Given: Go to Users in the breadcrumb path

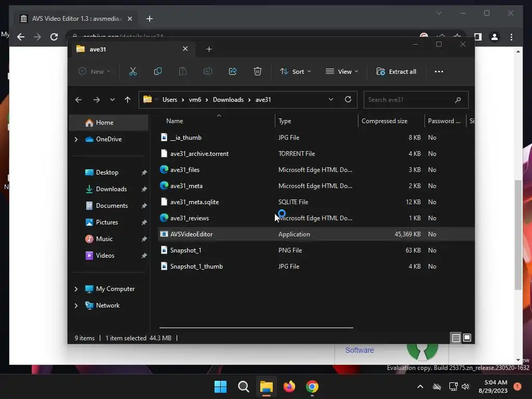Looking at the screenshot, I should 170,100.
